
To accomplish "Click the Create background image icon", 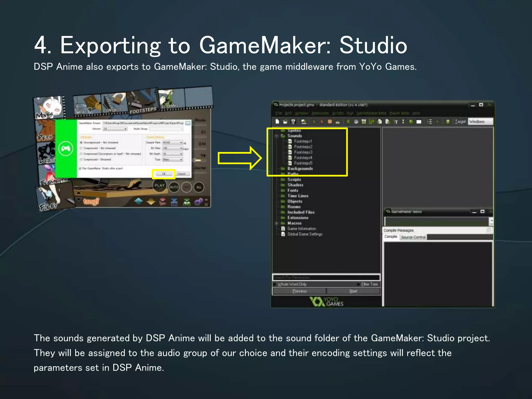I will coord(364,121).
